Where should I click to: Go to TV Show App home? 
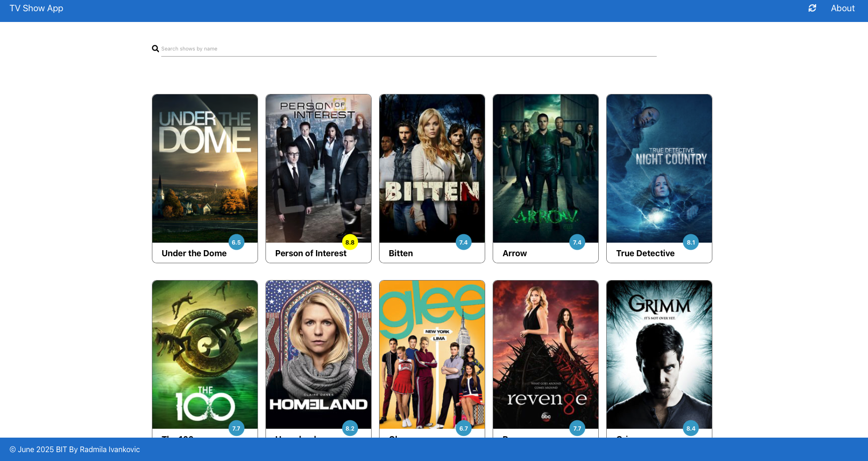click(36, 8)
